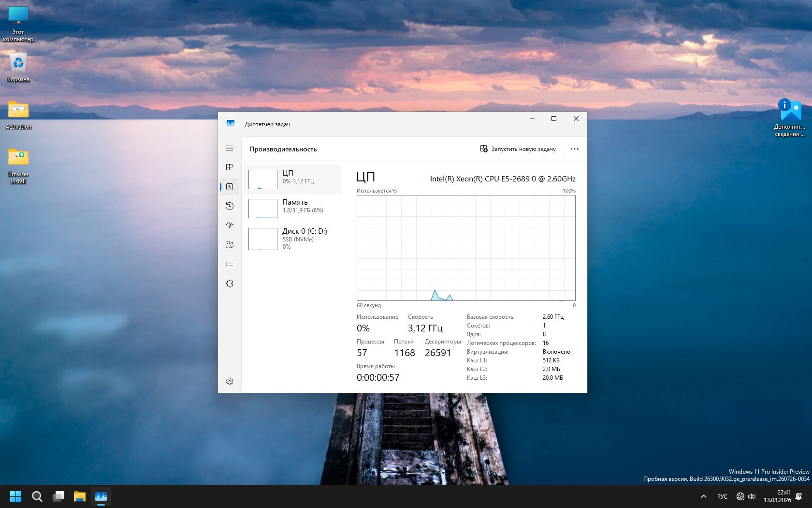Viewport: 812px width, 508px height.
Task: Click the Task Manager title bar icon
Action: pyautogui.click(x=231, y=123)
